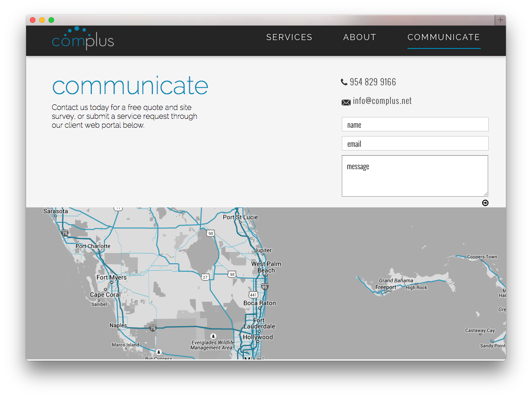Click the Naples map label

[x=118, y=325]
